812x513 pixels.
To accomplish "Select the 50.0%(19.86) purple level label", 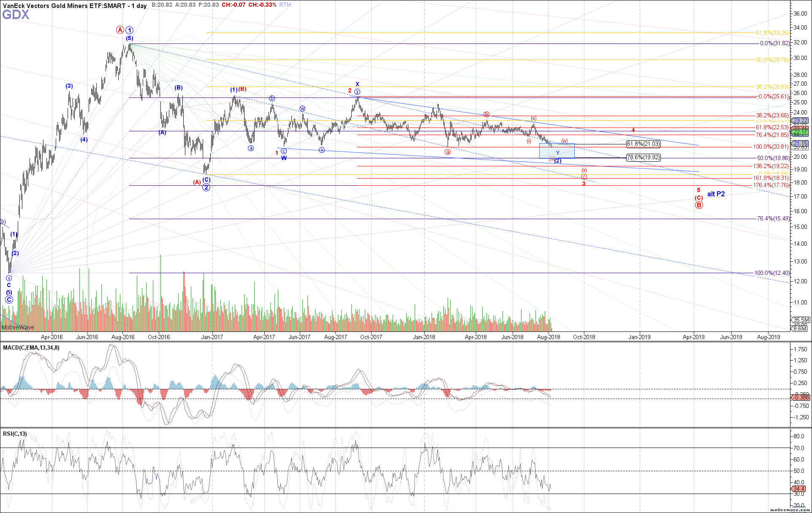I will pos(773,158).
